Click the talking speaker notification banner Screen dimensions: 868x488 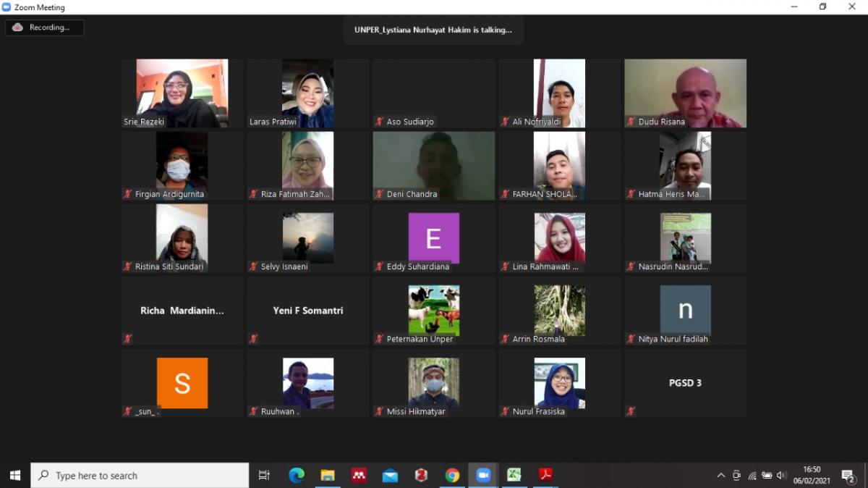click(433, 30)
